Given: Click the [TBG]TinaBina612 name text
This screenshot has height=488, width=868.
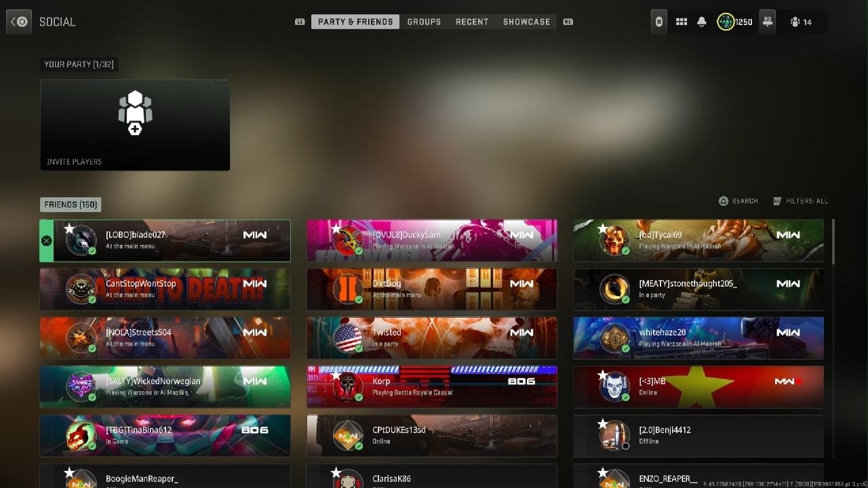Looking at the screenshot, I should (139, 430).
